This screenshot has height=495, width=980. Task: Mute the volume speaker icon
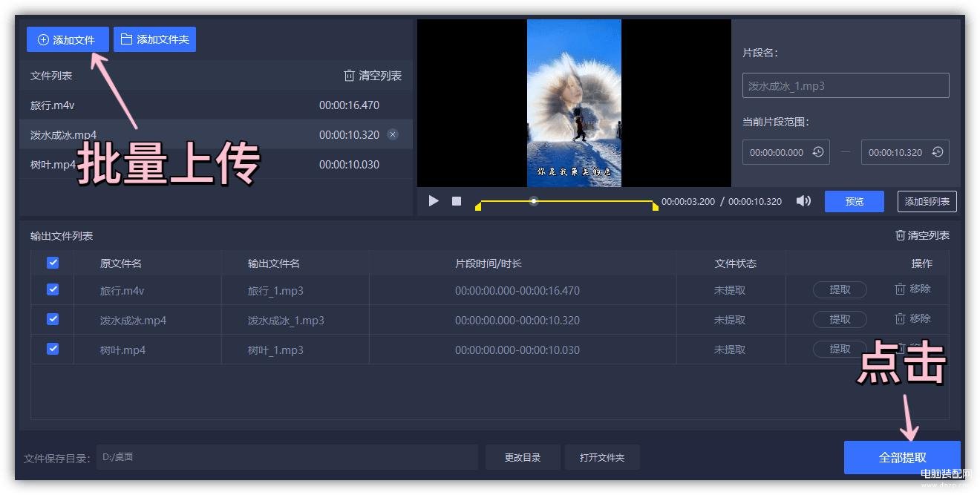click(x=803, y=201)
